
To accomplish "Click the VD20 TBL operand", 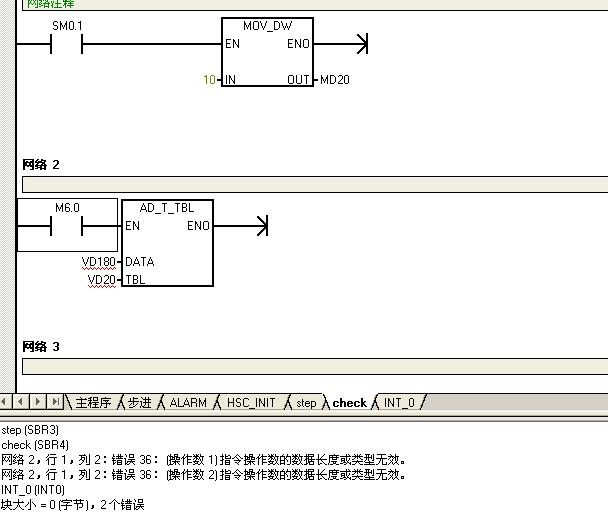I will (x=102, y=280).
